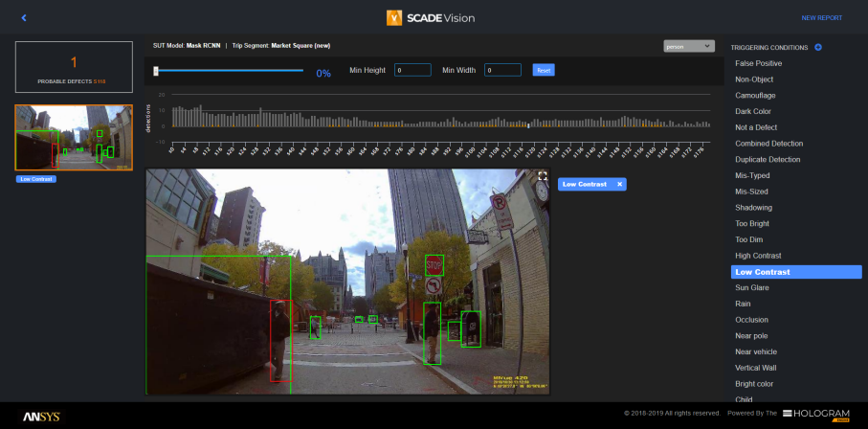Image resolution: width=868 pixels, height=429 pixels.
Task: Focus the Min Height input field
Action: (x=412, y=71)
